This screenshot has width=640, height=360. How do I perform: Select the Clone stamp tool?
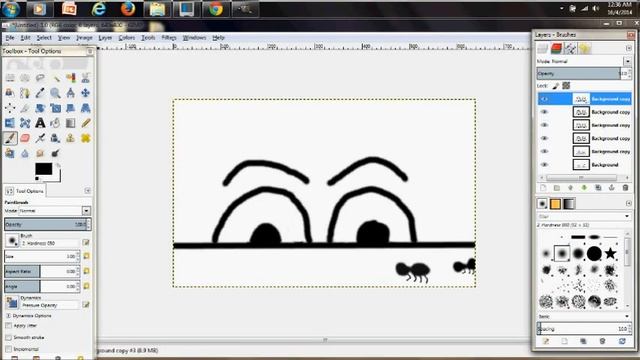(71, 138)
